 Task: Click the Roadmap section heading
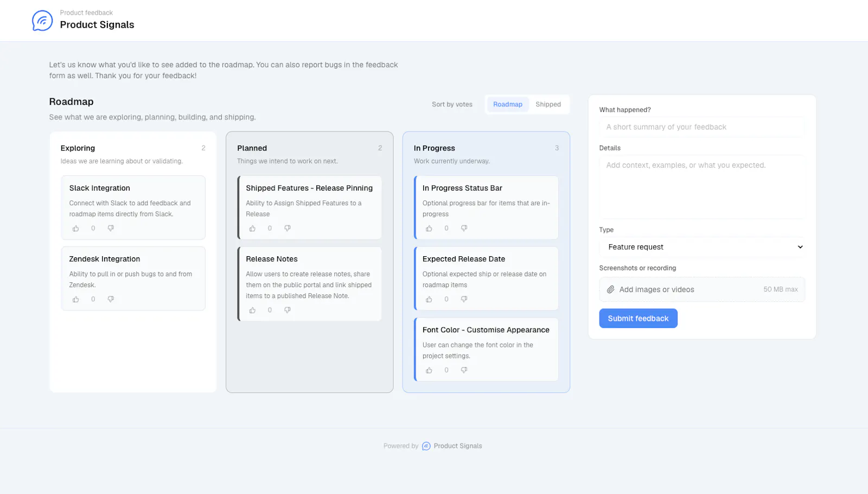pyautogui.click(x=71, y=102)
